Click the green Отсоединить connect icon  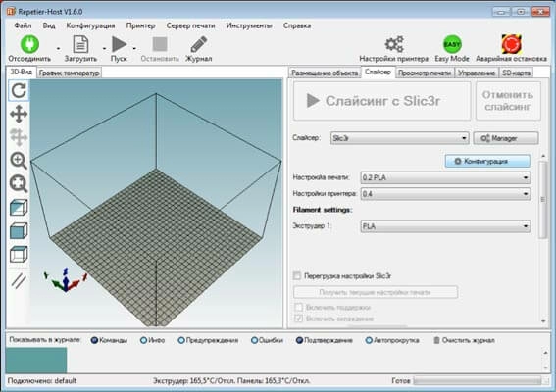coord(29,44)
